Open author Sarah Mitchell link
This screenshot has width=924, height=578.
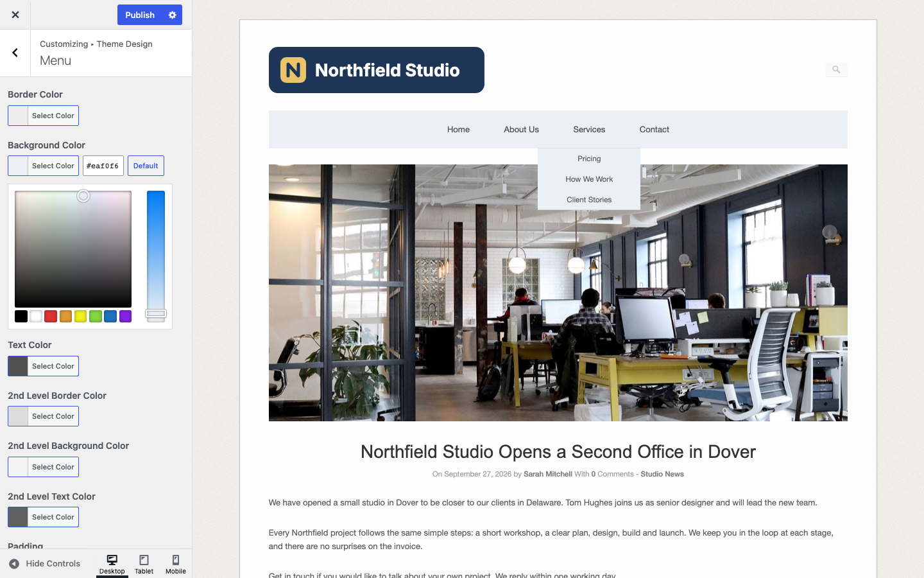(548, 474)
